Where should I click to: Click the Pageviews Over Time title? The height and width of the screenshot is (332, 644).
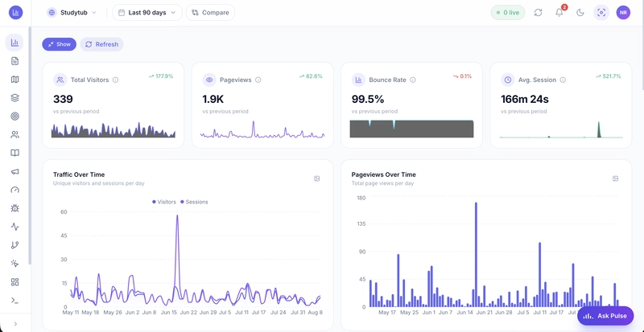pyautogui.click(x=384, y=174)
